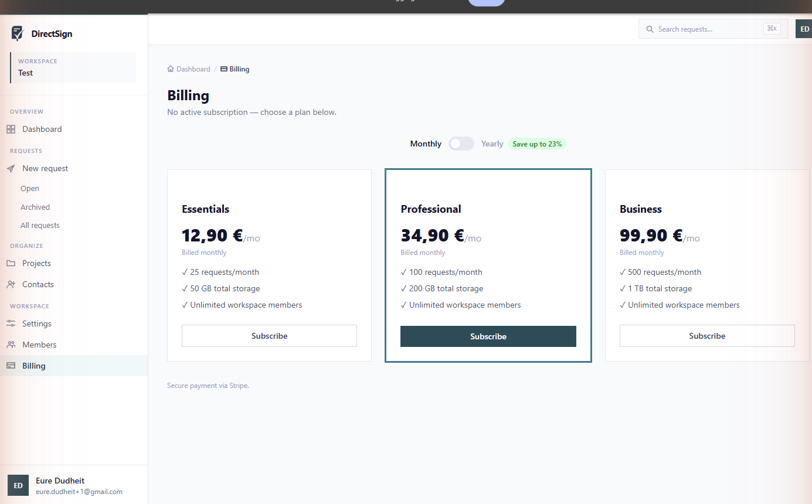Subscribe to the Professional plan
The width and height of the screenshot is (812, 504).
(x=488, y=336)
